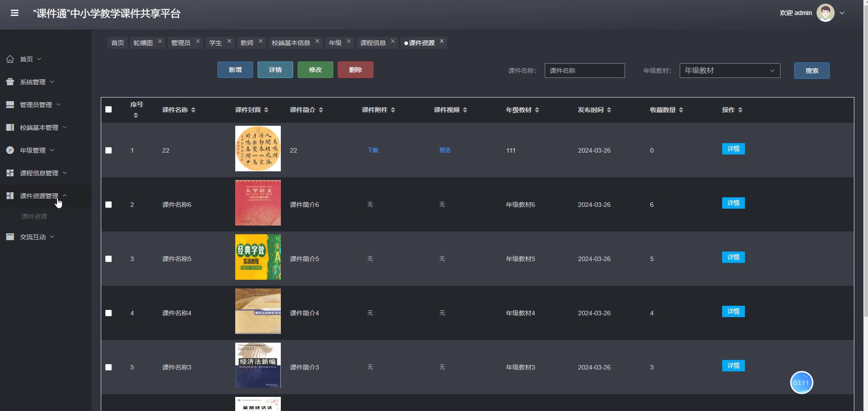Screen dimensions: 868x411
Task: Open the 年级教材 dropdown filter
Action: [x=729, y=71]
